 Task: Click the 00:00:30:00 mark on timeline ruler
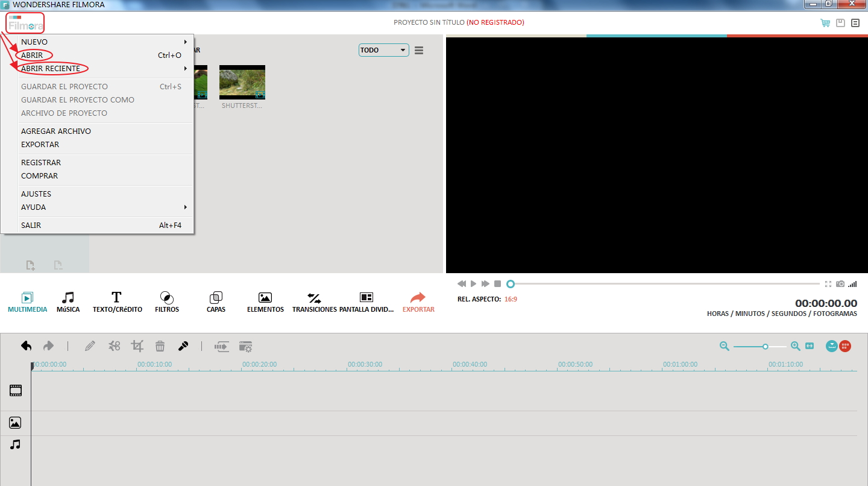coord(365,364)
